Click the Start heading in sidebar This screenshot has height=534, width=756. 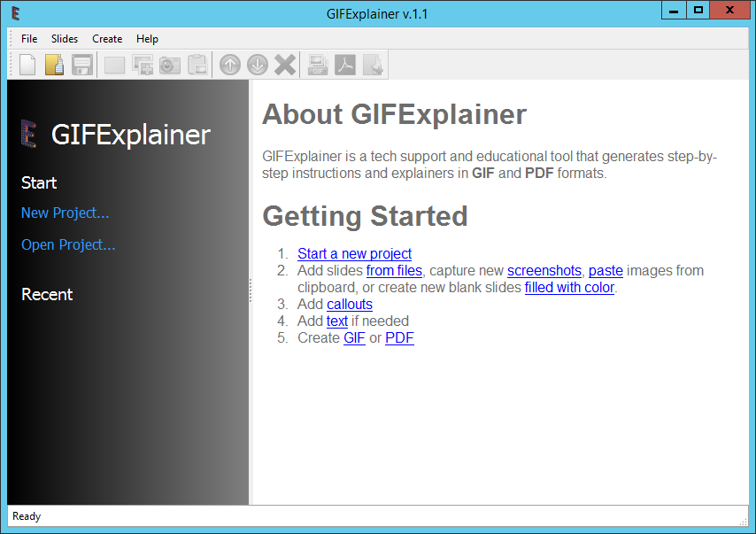(39, 182)
